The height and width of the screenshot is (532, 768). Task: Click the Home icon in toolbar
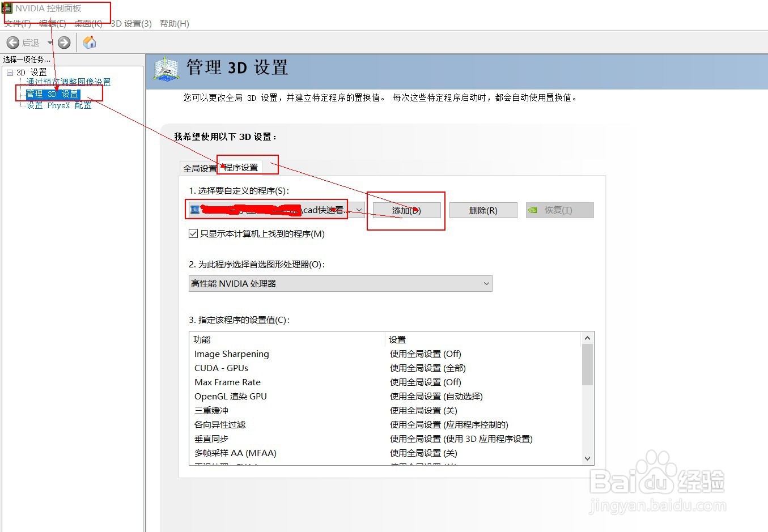tap(90, 42)
